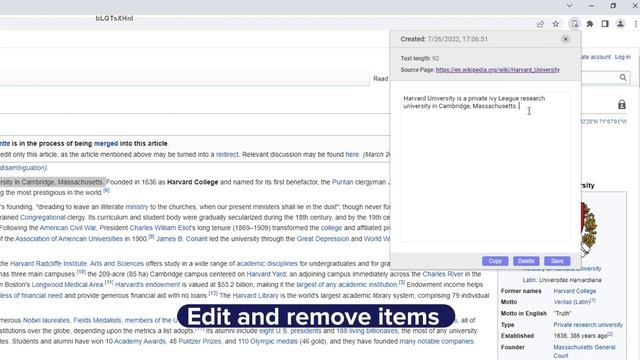The height and width of the screenshot is (360, 640).
Task: Open the Extensions puzzle icon
Action: (x=590, y=24)
